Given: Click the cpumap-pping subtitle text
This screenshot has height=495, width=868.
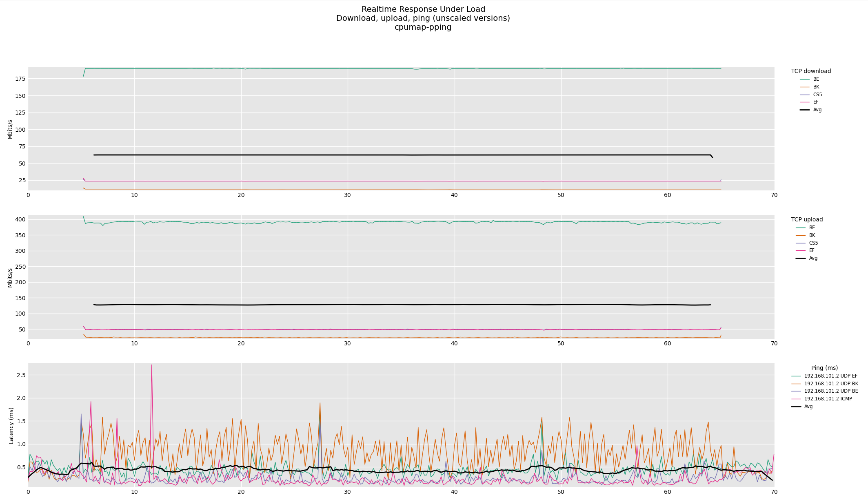Looking at the screenshot, I should [423, 27].
